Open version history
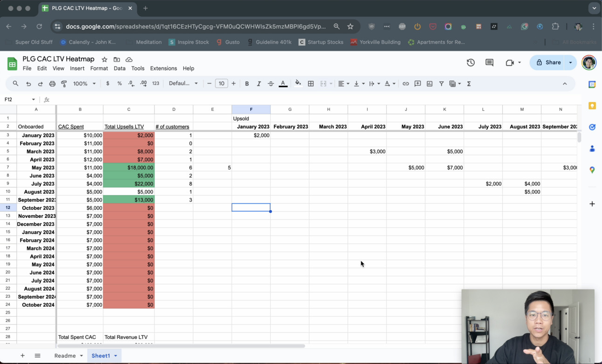Screen dimensions: 602x364 tap(471, 62)
